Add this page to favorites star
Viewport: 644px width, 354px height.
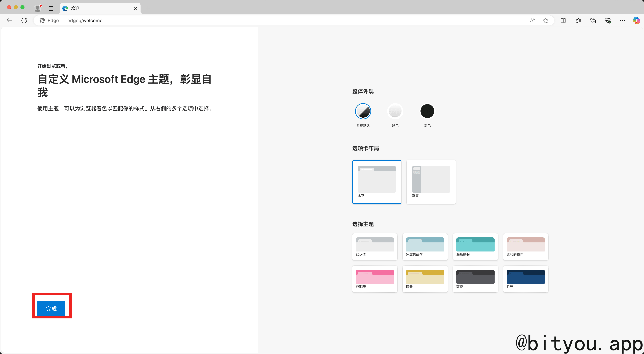coord(546,20)
